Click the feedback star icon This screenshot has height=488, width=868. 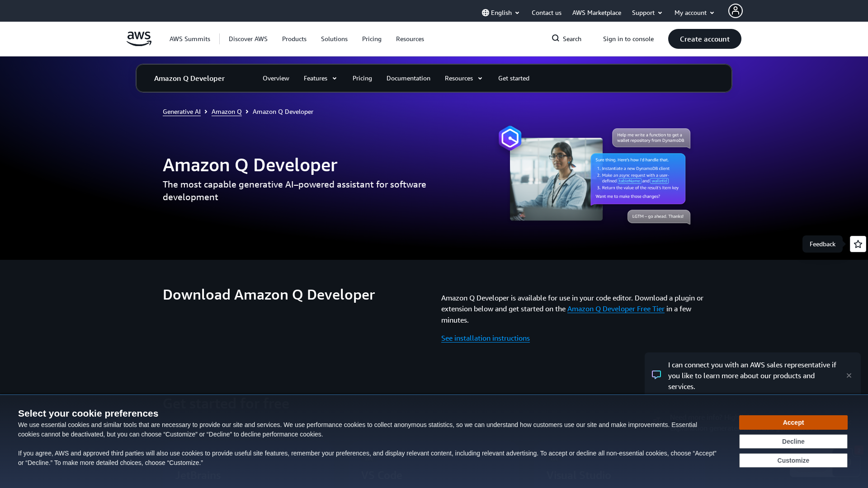858,244
